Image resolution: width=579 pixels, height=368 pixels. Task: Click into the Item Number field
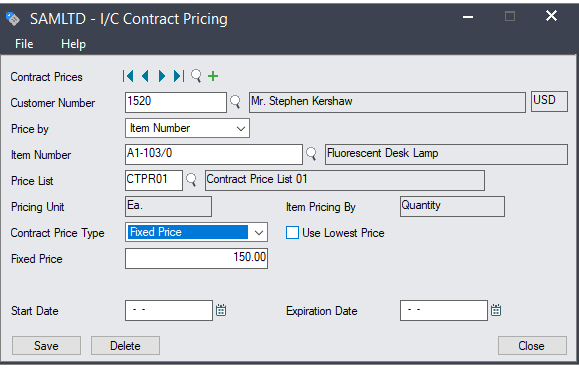(x=214, y=154)
